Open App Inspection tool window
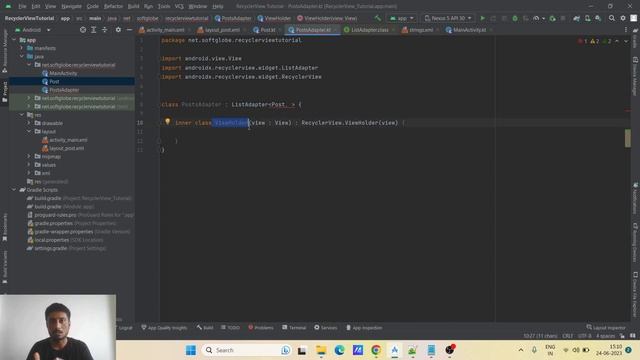The width and height of the screenshot is (640, 360). 364,327
